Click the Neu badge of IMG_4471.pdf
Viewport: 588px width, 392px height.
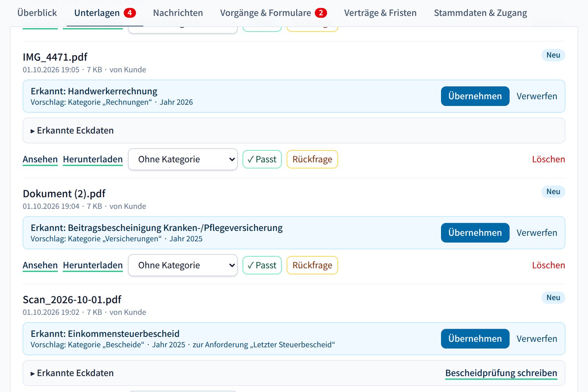[x=553, y=55]
